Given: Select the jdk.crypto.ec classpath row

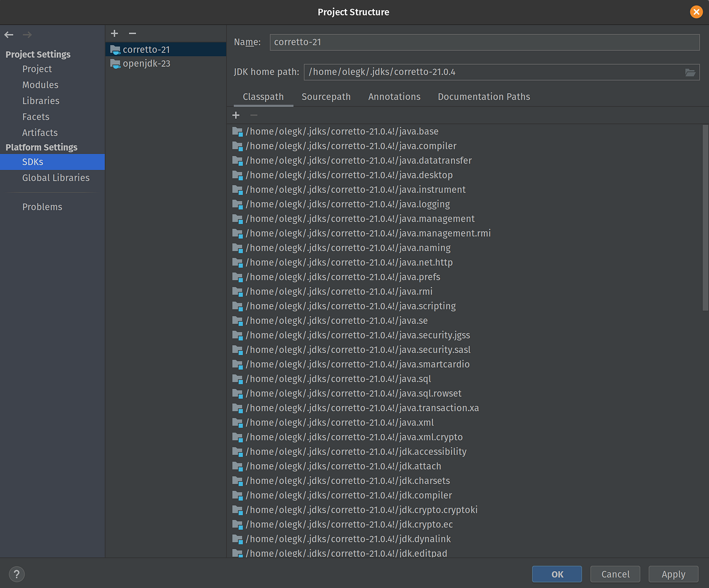Looking at the screenshot, I should click(465, 525).
